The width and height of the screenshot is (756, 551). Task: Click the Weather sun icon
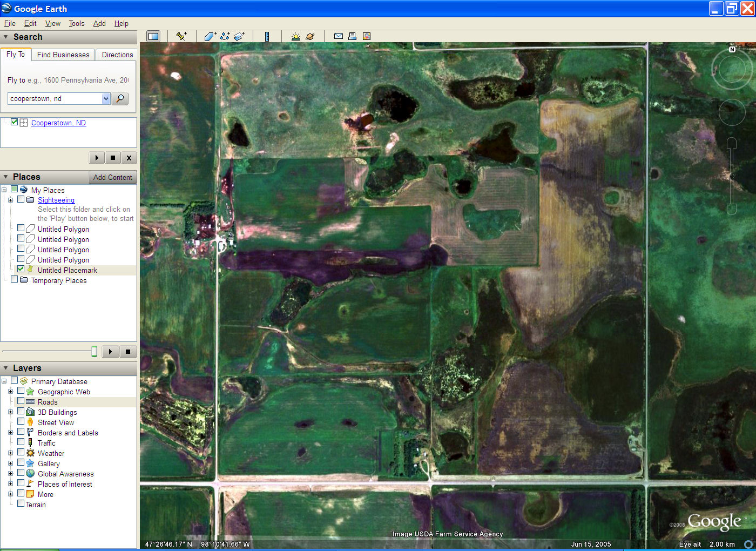point(30,453)
